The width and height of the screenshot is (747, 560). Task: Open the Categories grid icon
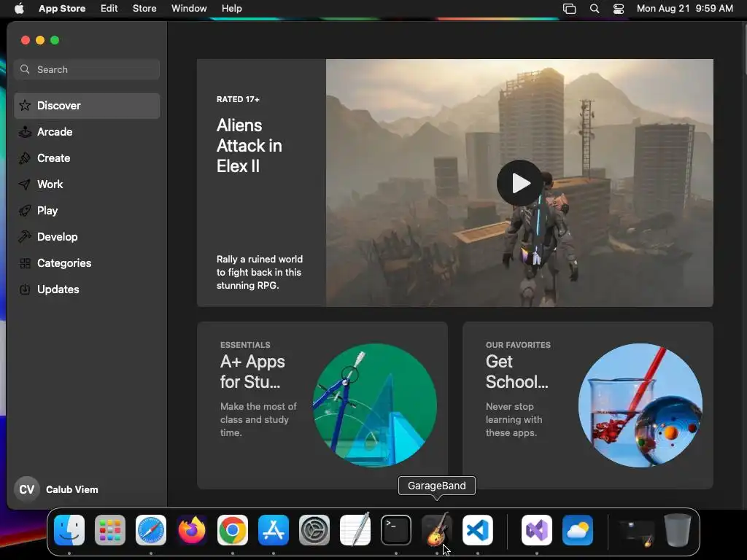pyautogui.click(x=25, y=263)
